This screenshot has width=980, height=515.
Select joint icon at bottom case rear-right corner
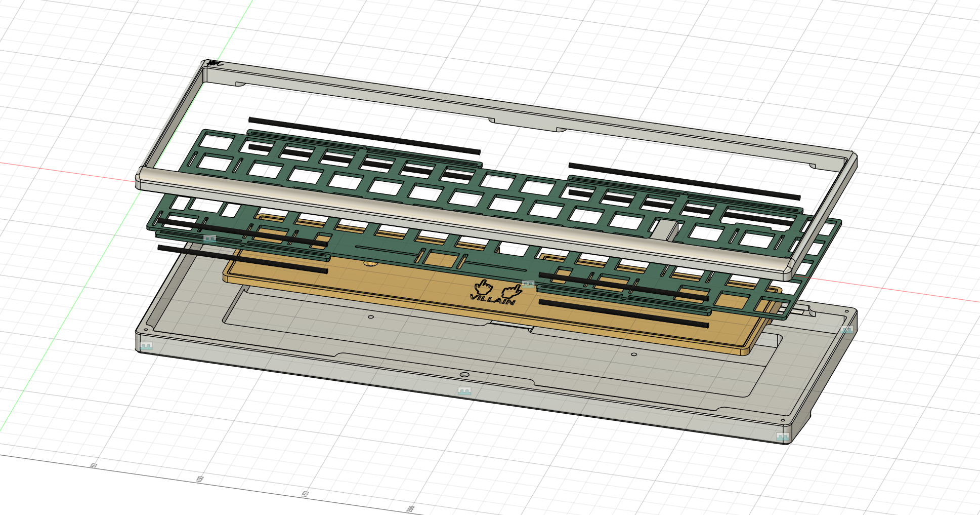846,330
